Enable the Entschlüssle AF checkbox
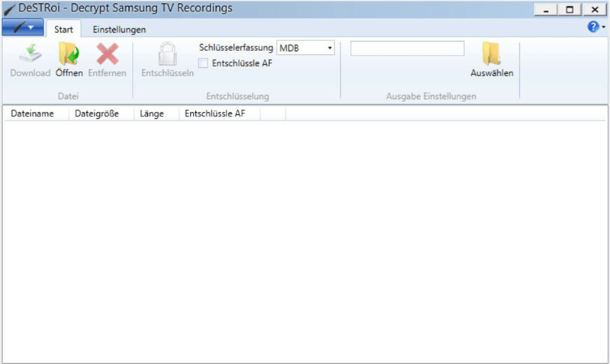610x364 pixels. 203,63
